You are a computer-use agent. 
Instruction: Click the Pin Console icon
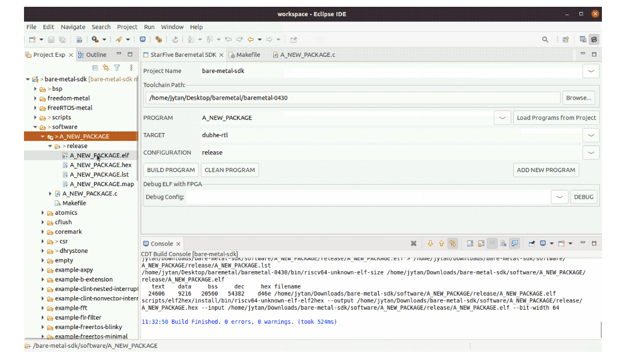(x=532, y=244)
